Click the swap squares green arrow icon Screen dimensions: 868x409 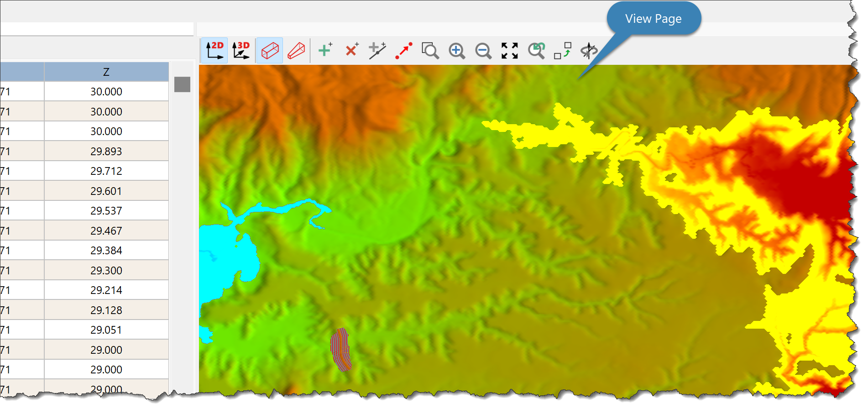pyautogui.click(x=563, y=50)
